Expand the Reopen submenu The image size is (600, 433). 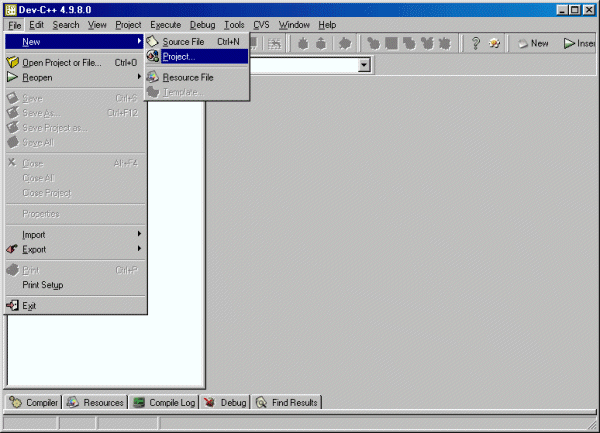pyautogui.click(x=75, y=77)
